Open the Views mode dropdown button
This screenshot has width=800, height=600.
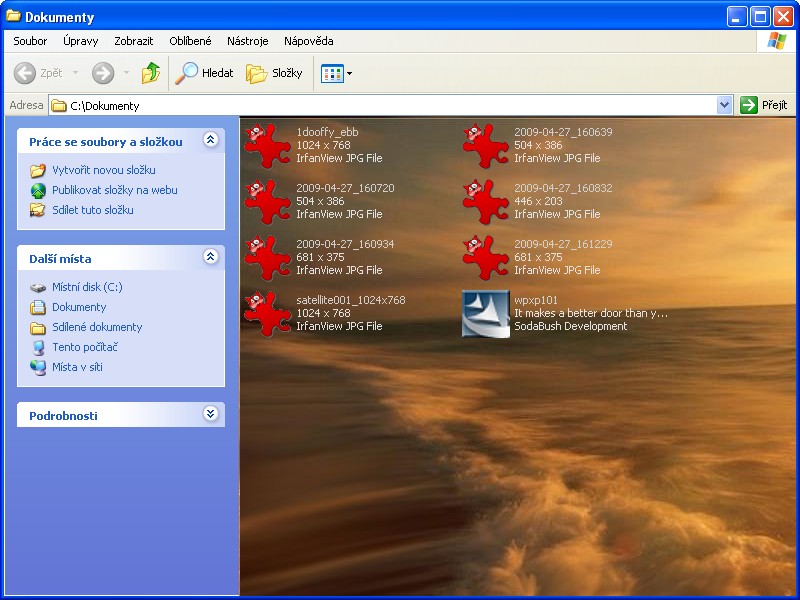pyautogui.click(x=336, y=73)
